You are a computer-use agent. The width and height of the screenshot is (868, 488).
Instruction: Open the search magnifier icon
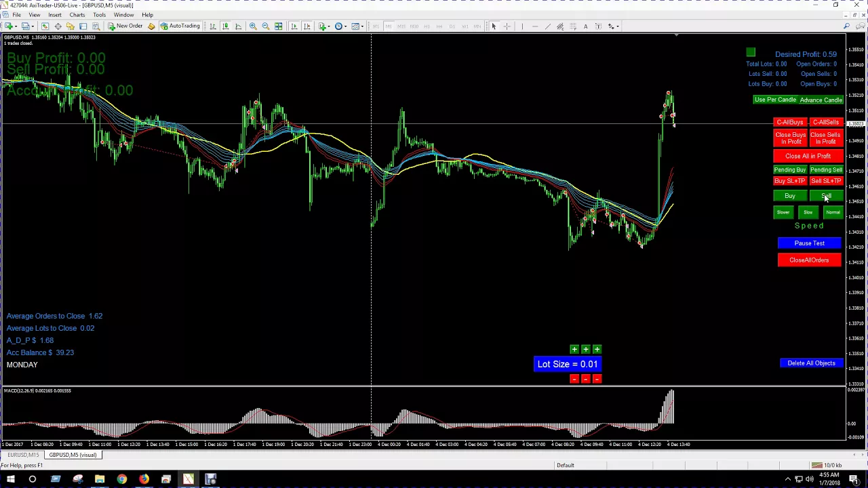[x=847, y=26]
